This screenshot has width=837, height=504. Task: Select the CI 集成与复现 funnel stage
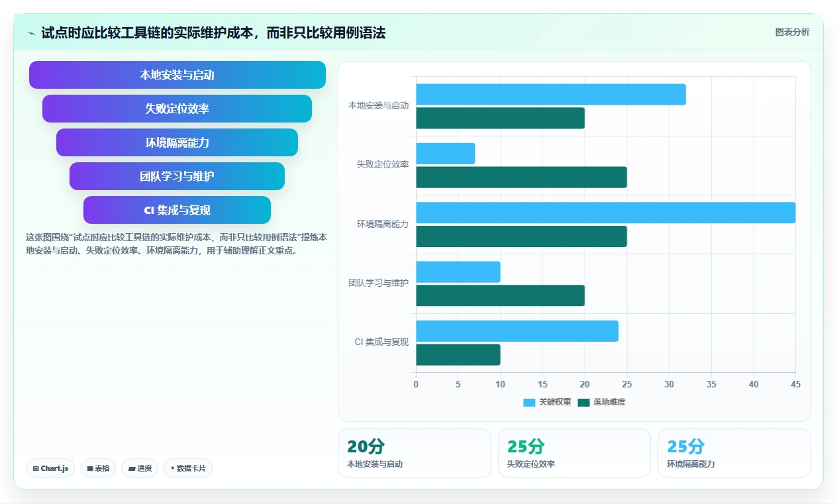(x=177, y=210)
